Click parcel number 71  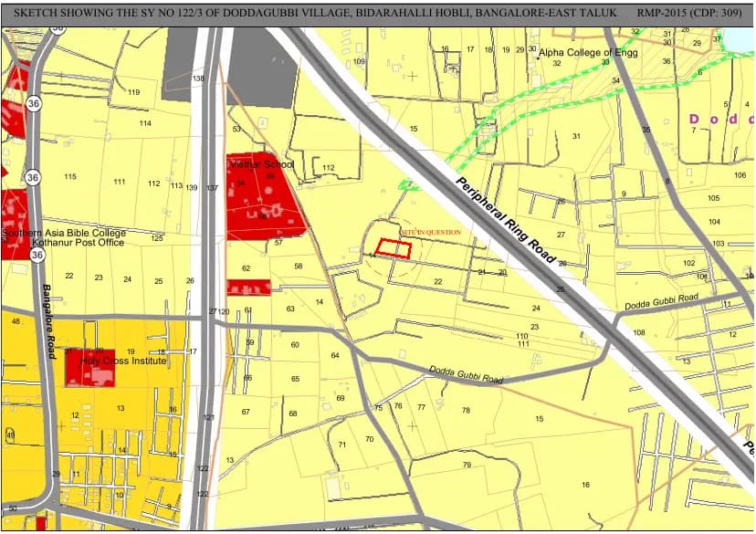click(341, 445)
